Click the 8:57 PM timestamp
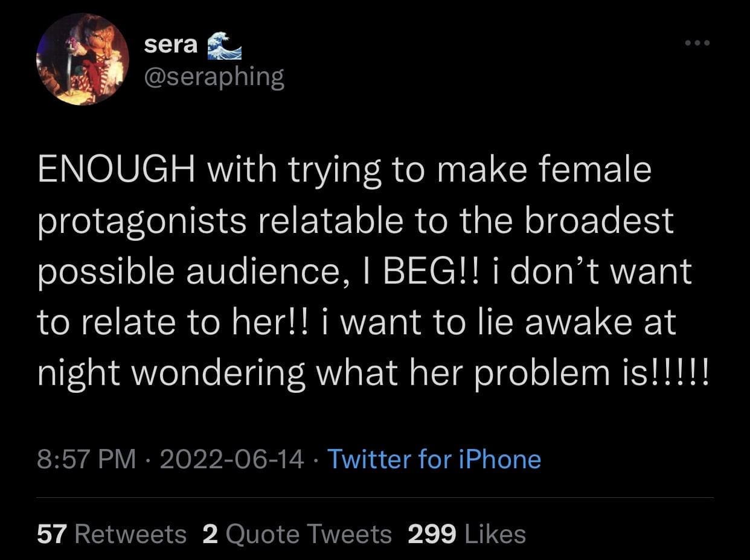This screenshot has height=560, width=750. pos(87,459)
